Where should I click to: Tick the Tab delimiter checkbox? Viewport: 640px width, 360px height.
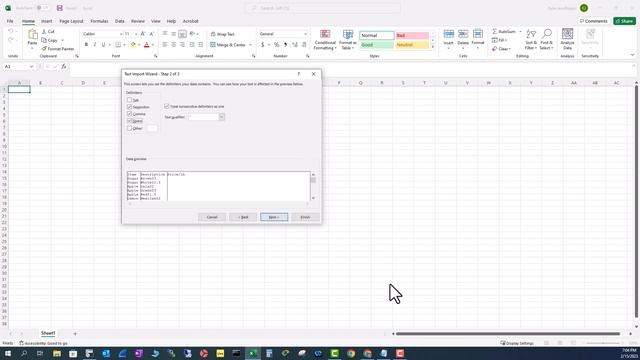[129, 100]
